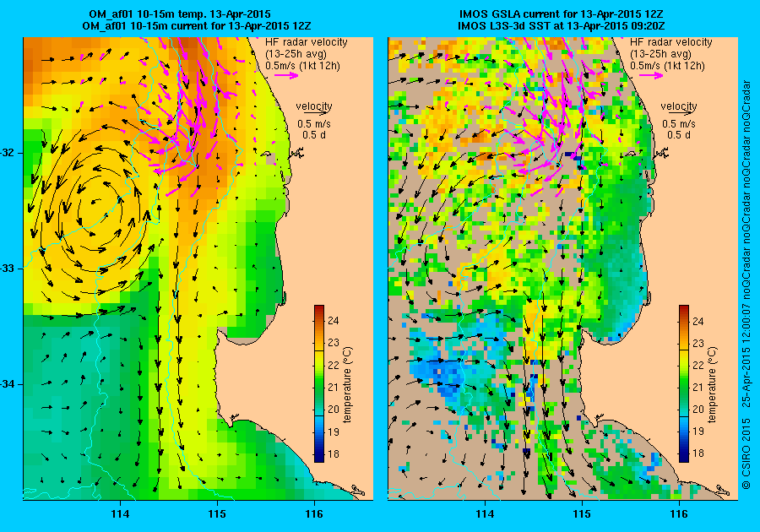This screenshot has height=532, width=760.
Task: Click '0.5m/s (1kt 12h)' text on left map
Action: tap(302, 65)
